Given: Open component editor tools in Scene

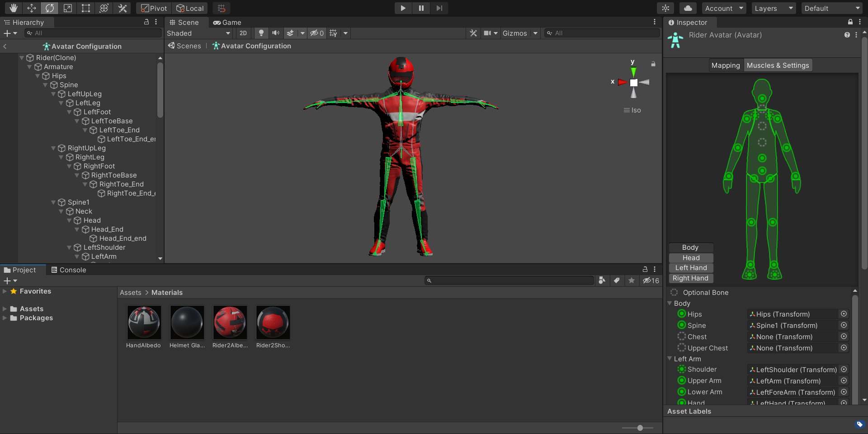Looking at the screenshot, I should [x=473, y=33].
